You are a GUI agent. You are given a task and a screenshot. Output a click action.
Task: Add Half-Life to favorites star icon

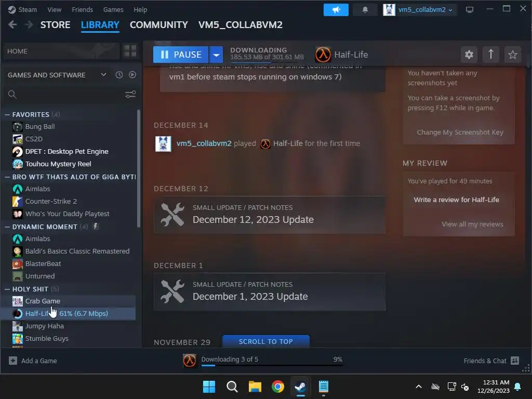tap(513, 55)
